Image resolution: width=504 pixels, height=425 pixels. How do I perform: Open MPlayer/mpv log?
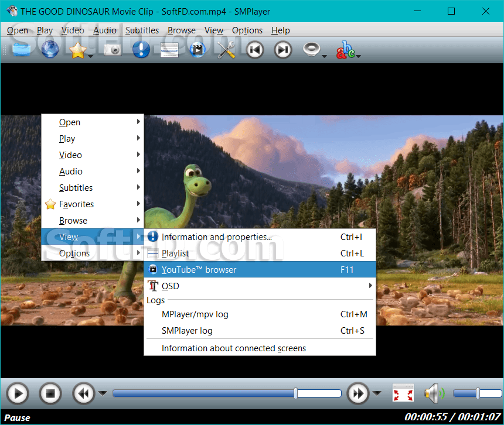[260, 314]
